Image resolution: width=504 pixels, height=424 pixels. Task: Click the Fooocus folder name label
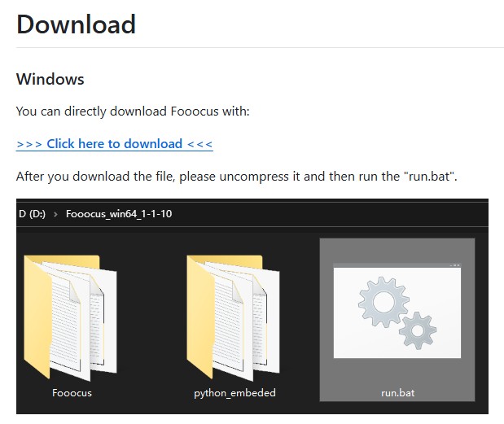tap(72, 393)
